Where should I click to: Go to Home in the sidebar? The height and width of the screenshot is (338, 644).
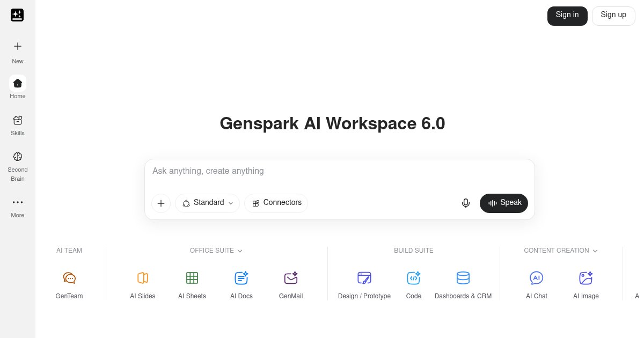pyautogui.click(x=18, y=83)
